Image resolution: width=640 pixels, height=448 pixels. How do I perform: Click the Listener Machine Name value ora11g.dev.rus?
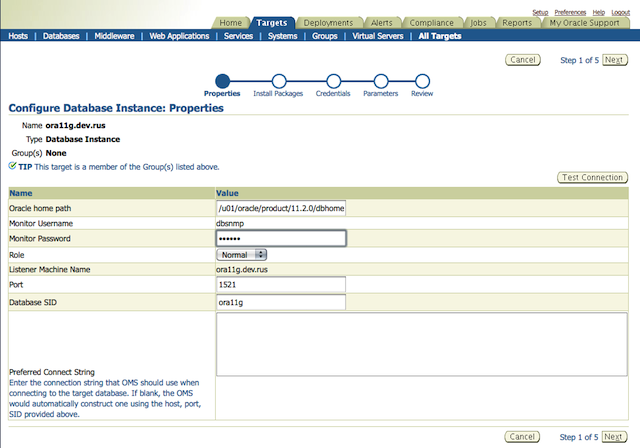point(242,270)
